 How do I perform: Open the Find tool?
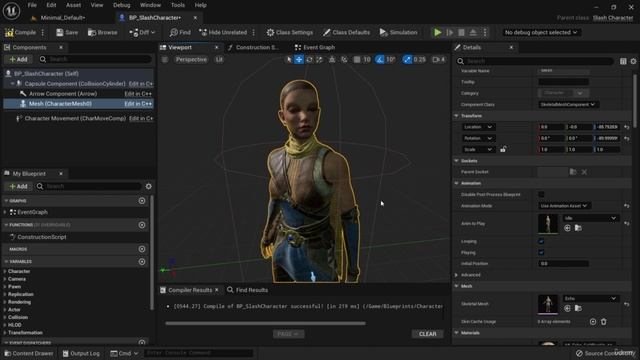(180, 32)
